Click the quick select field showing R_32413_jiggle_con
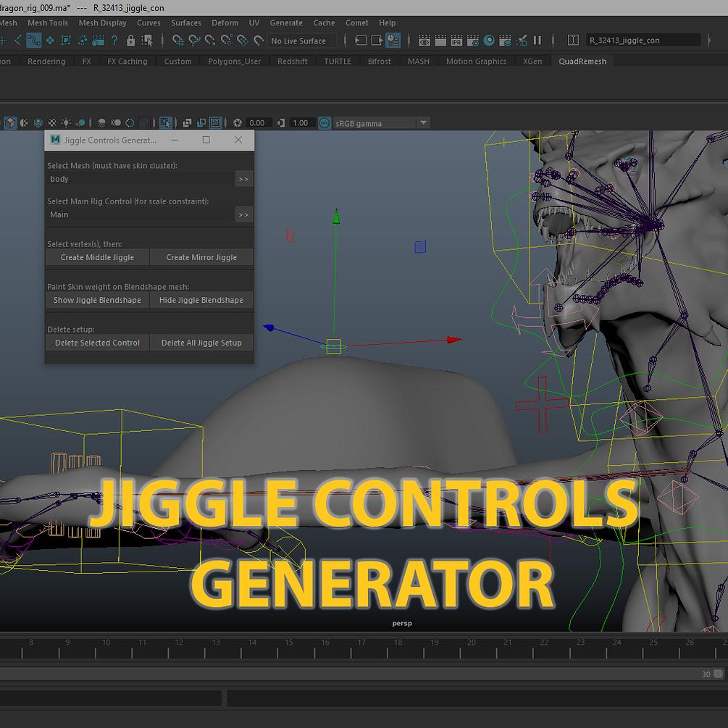Image resolution: width=728 pixels, height=728 pixels. (x=643, y=40)
